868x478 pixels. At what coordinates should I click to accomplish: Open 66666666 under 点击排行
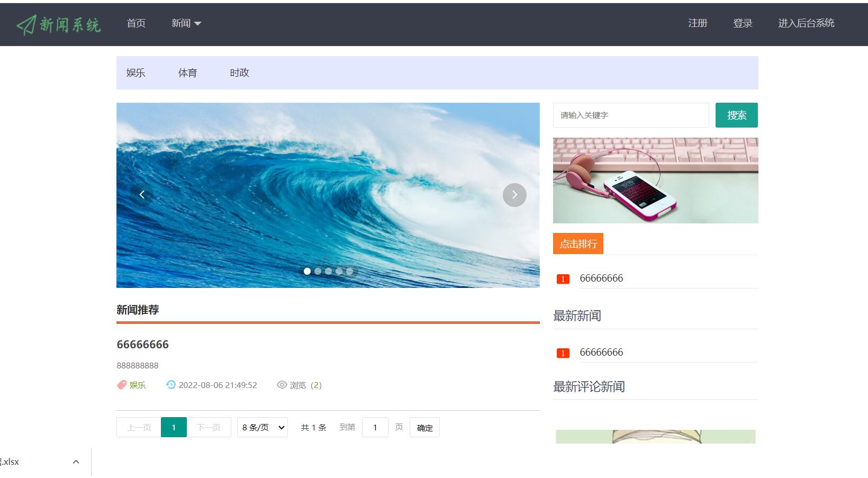coord(601,278)
